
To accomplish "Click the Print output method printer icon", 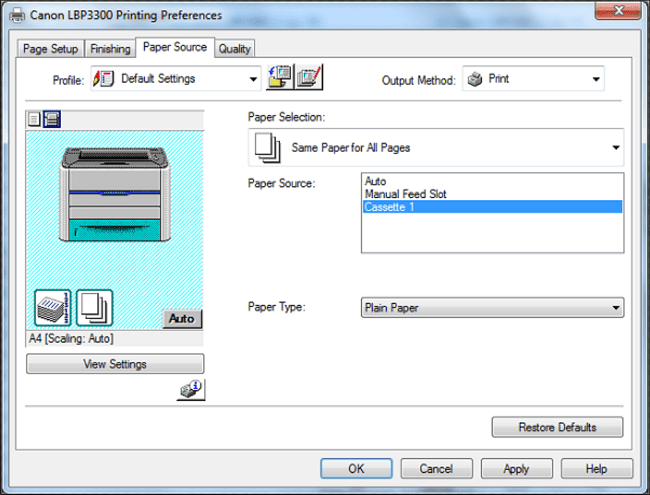I will (475, 79).
